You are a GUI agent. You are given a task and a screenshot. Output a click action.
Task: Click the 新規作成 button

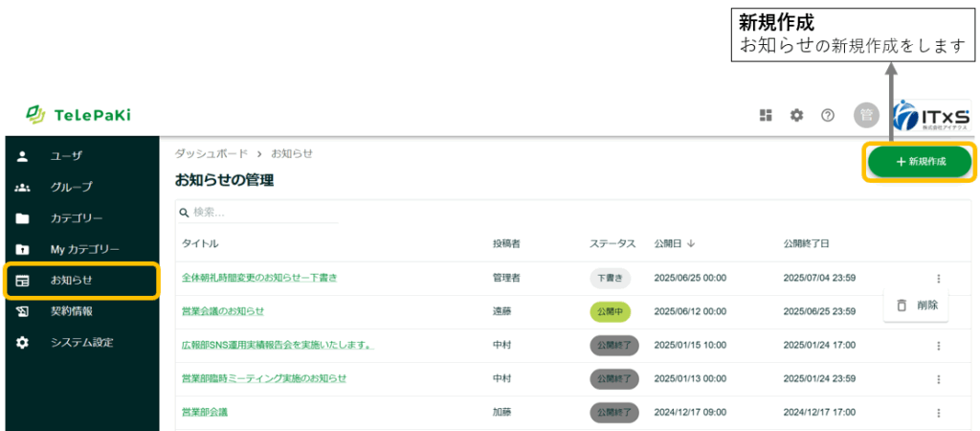[x=920, y=162]
